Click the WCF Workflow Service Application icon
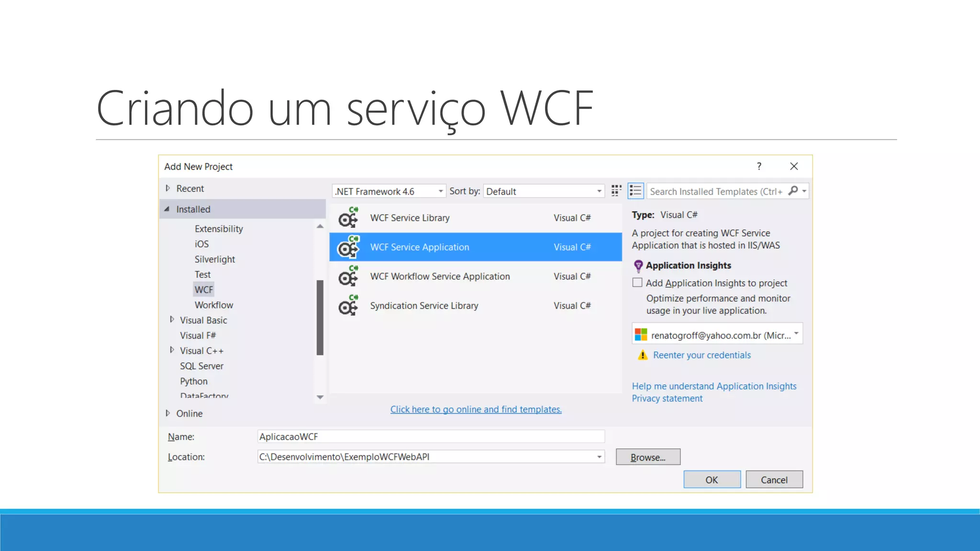Image resolution: width=980 pixels, height=551 pixels. click(x=348, y=276)
